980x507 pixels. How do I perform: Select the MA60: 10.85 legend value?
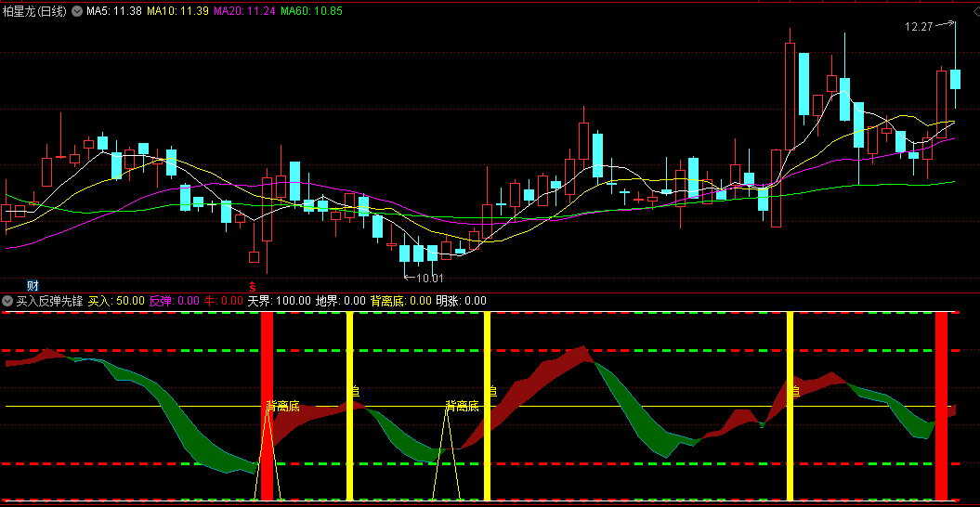coord(312,11)
